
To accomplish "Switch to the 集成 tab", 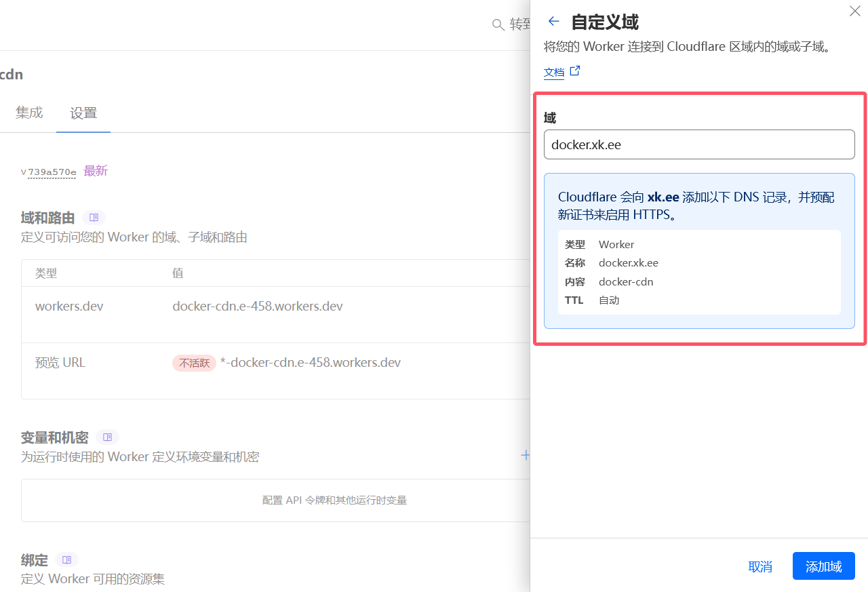I will click(x=29, y=113).
